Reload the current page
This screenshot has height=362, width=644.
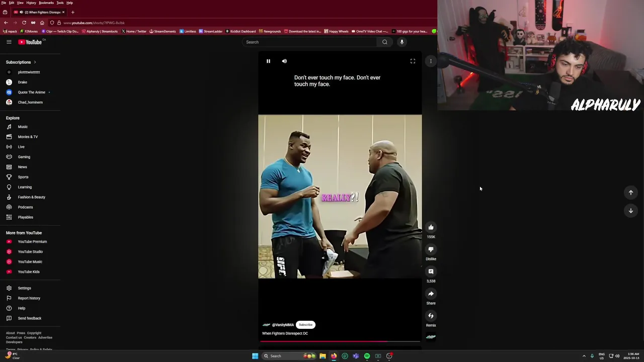pyautogui.click(x=24, y=23)
